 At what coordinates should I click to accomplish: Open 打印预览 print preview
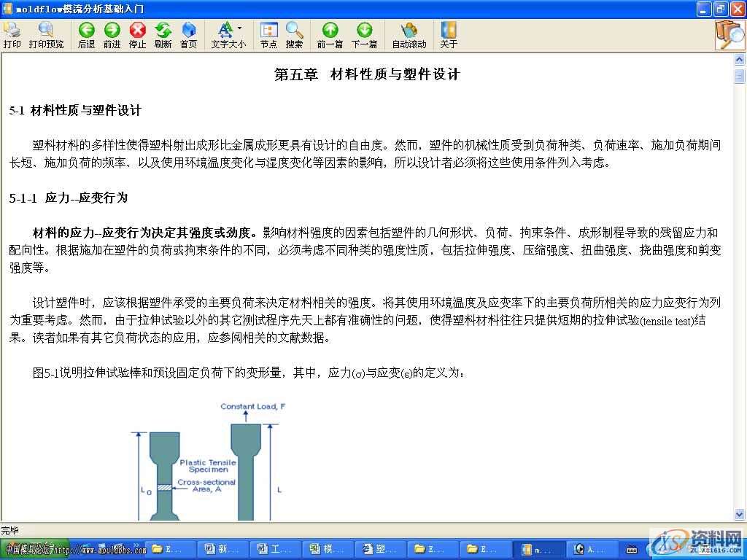point(45,34)
